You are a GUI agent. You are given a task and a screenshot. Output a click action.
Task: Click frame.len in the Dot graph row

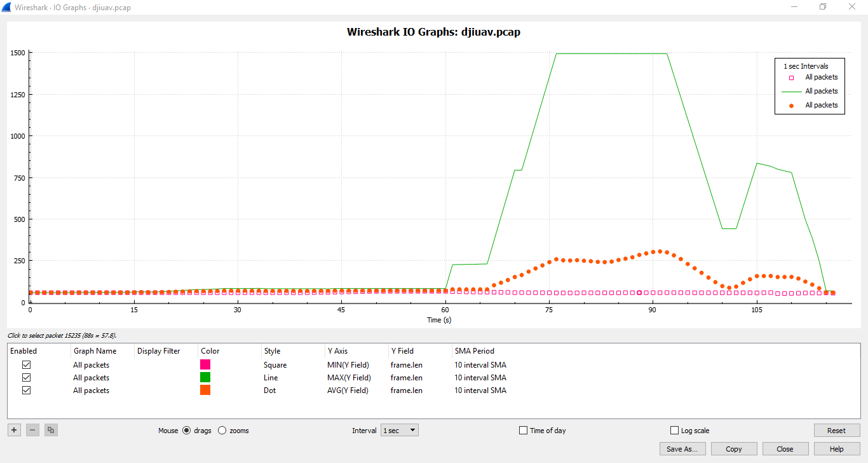tap(406, 390)
